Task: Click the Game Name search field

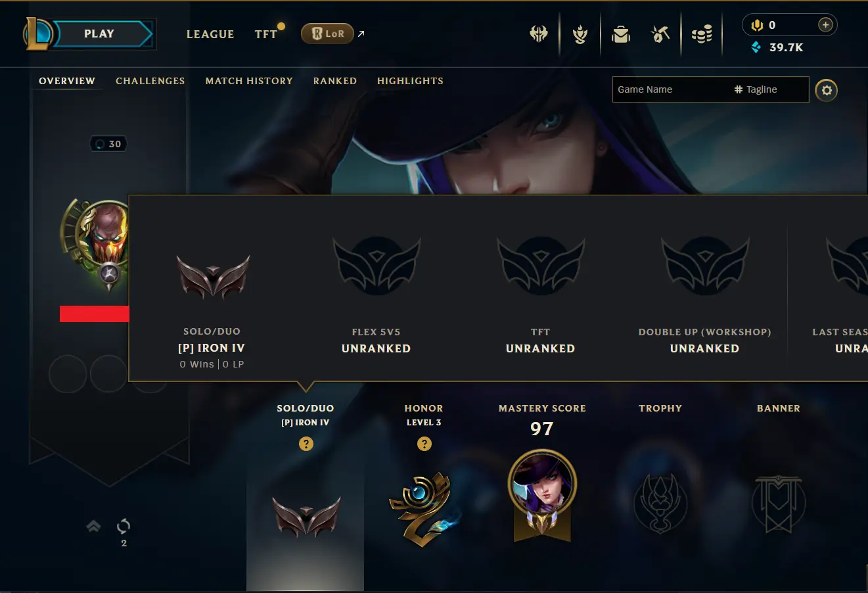Action: [670, 89]
